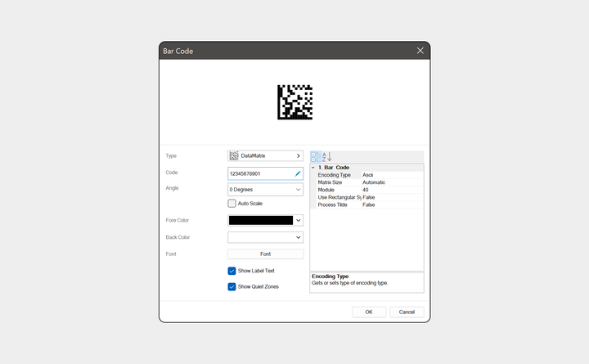This screenshot has height=364, width=589.
Task: Click the pencil edit icon in Code field
Action: 298,173
